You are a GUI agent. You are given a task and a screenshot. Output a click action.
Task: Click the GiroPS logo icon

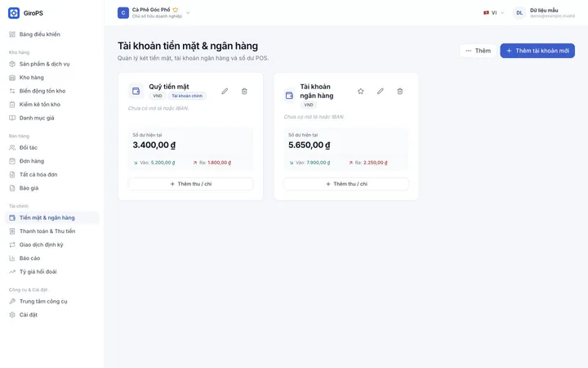[x=14, y=13]
